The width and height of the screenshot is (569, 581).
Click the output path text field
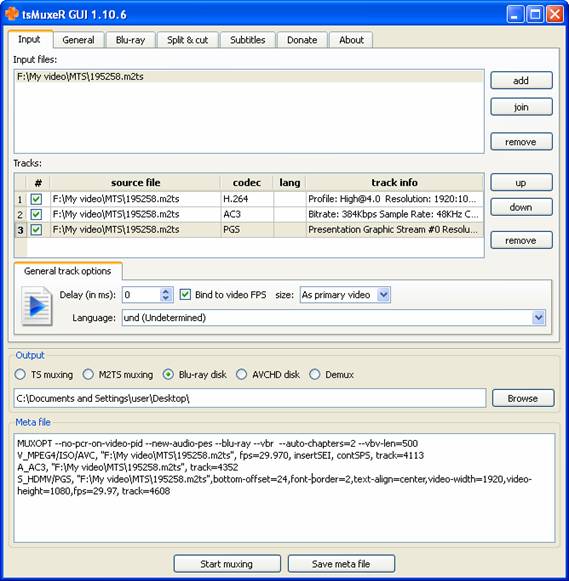[250, 398]
